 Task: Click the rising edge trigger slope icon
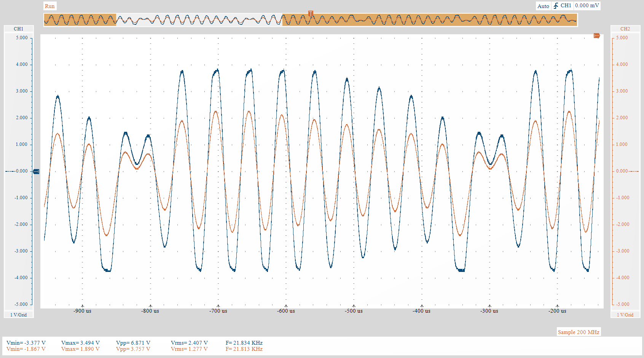point(556,6)
